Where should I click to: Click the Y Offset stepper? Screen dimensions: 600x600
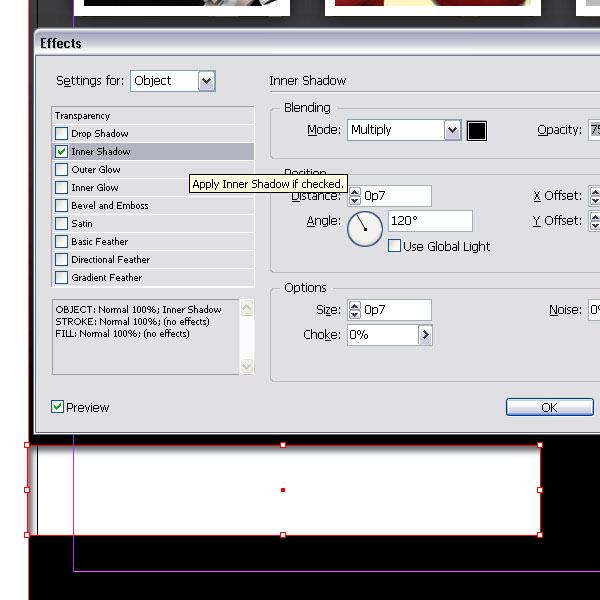point(595,221)
